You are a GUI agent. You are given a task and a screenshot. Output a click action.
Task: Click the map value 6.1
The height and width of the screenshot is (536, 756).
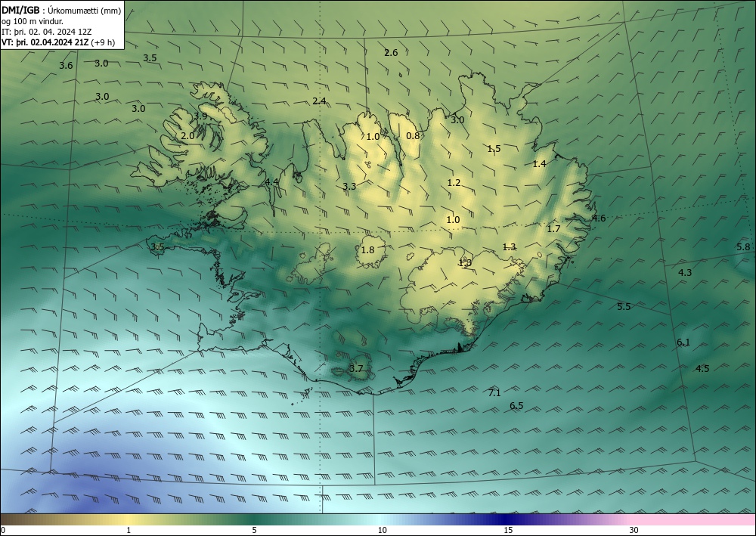tap(683, 342)
